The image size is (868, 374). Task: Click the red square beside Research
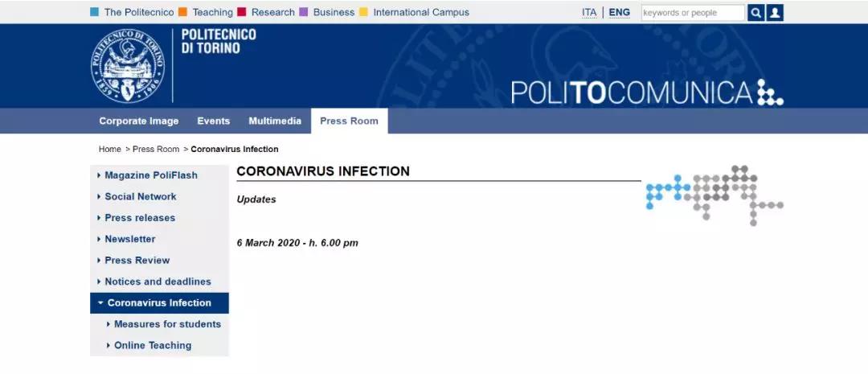(241, 12)
